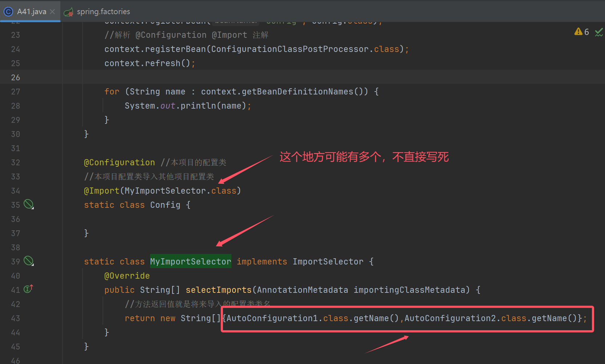Click the gutter icon on line 35
The width and height of the screenshot is (605, 364).
click(x=29, y=204)
